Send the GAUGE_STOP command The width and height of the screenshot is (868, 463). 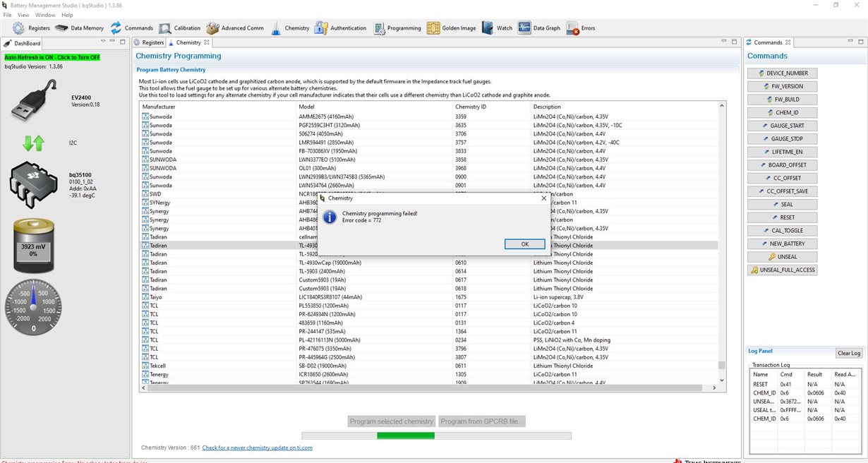pyautogui.click(x=782, y=139)
